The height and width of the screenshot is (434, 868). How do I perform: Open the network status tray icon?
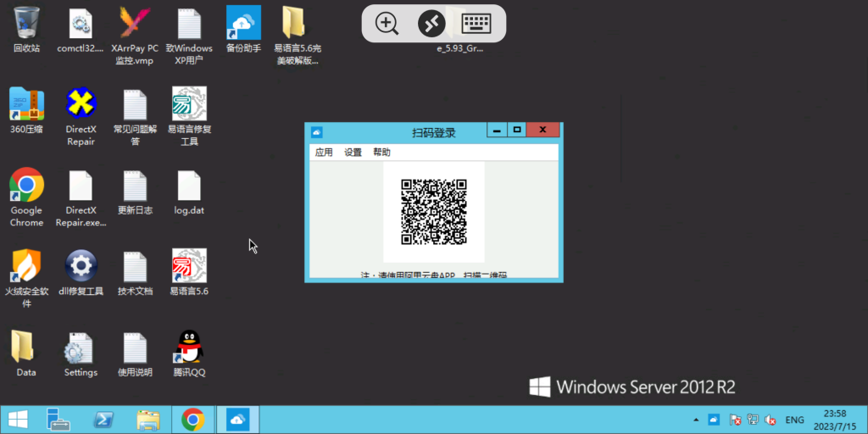coord(753,420)
